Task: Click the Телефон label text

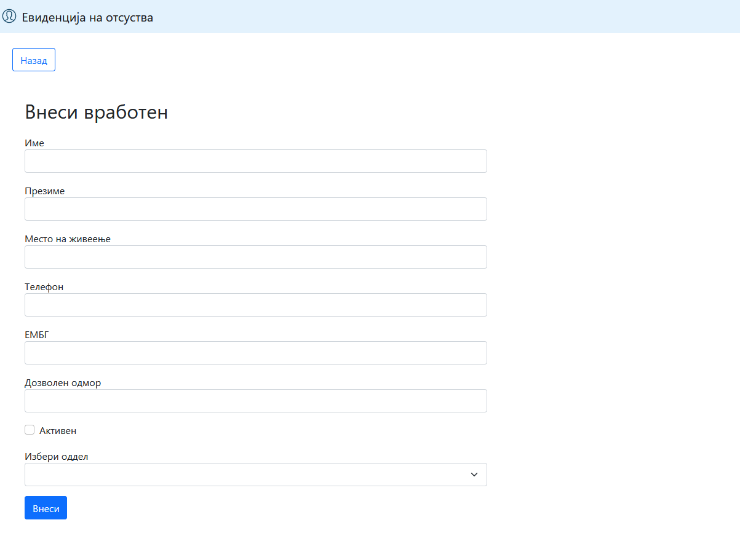Action: 44,286
